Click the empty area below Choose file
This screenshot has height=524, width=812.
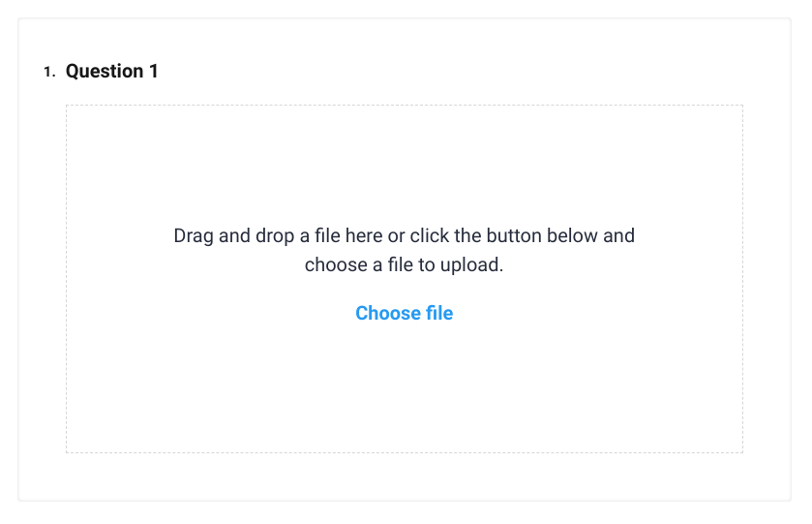click(x=404, y=387)
